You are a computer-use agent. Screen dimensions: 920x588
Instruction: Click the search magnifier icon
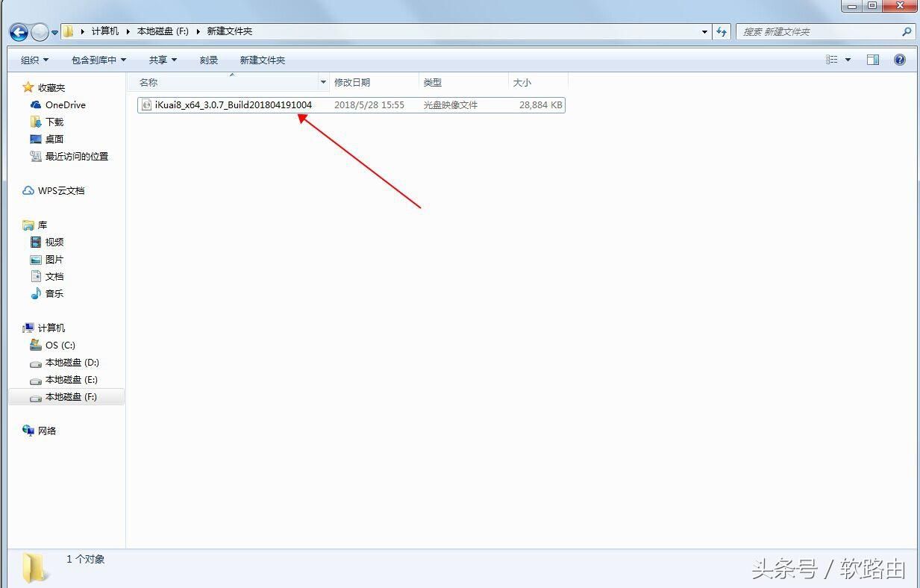pos(907,32)
